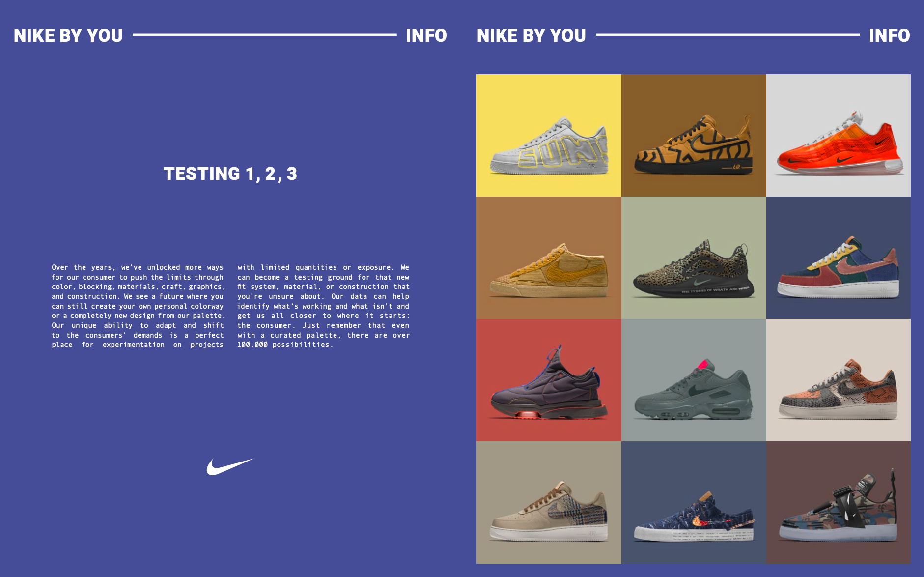Choose the yellow corduroy Blazer shoe

click(x=549, y=258)
